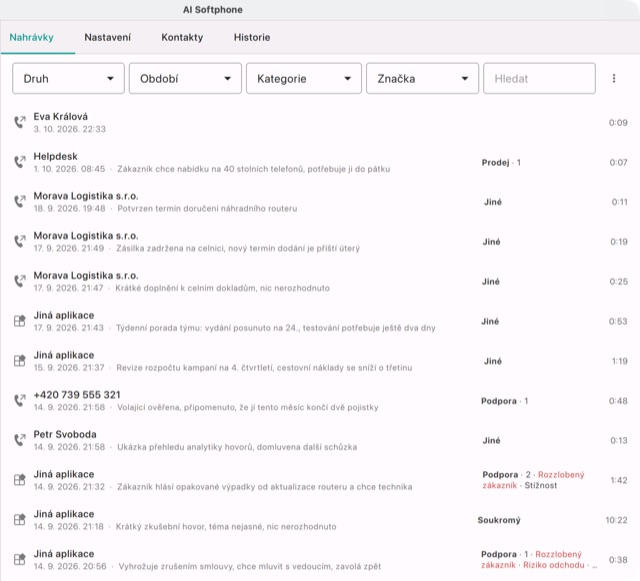Click summary about 40 stolních telefonů

point(253,169)
